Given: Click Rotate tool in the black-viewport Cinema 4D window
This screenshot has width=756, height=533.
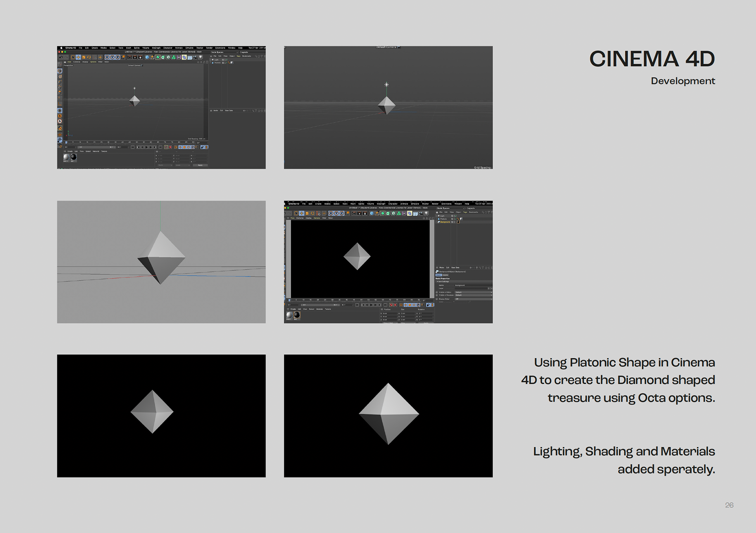Looking at the screenshot, I should click(x=313, y=213).
